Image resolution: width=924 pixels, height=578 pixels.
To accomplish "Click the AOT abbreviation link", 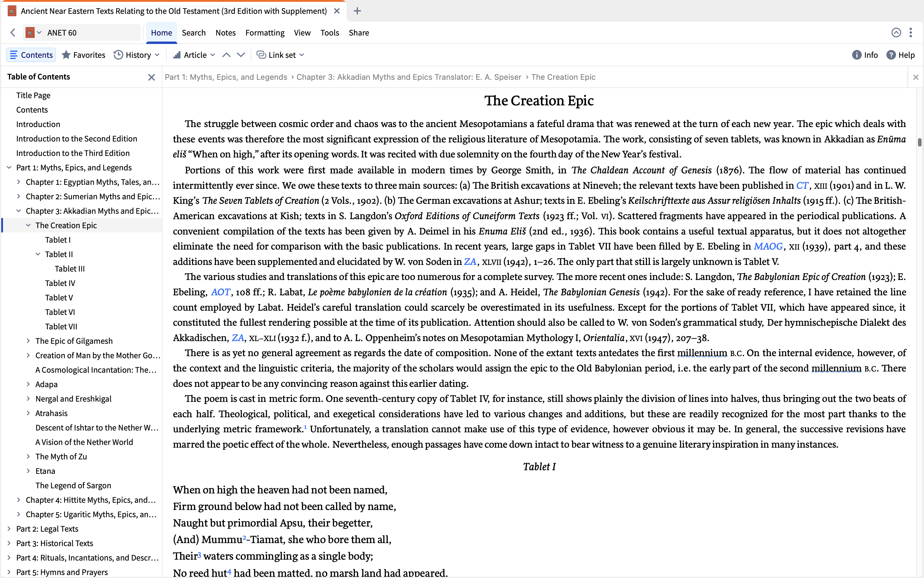I will click(x=221, y=292).
